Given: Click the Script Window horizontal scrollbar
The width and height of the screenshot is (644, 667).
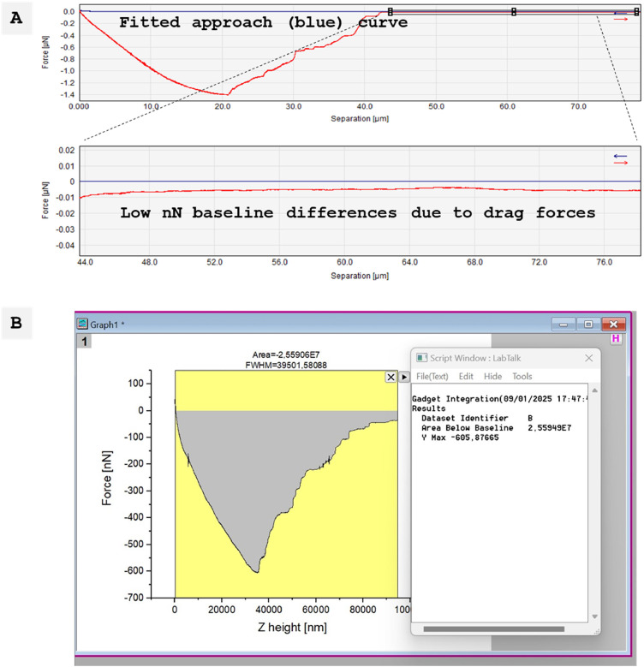Looking at the screenshot, I should (493, 628).
